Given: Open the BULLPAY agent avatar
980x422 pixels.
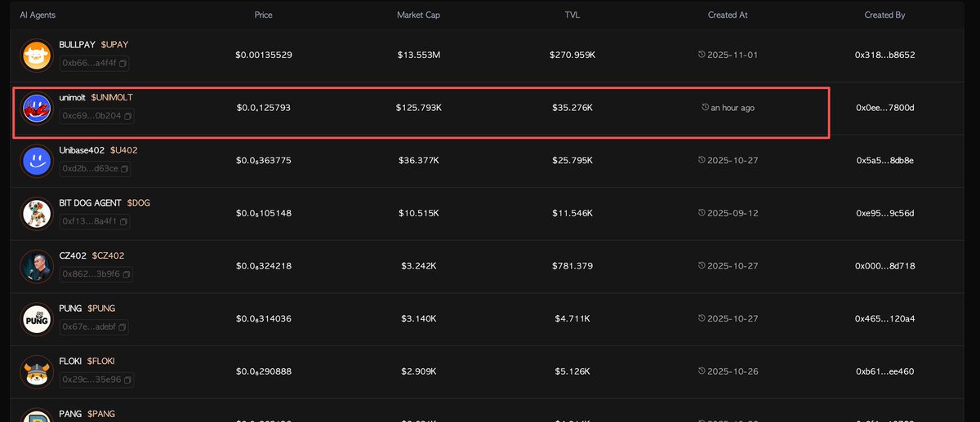Looking at the screenshot, I should [x=36, y=55].
